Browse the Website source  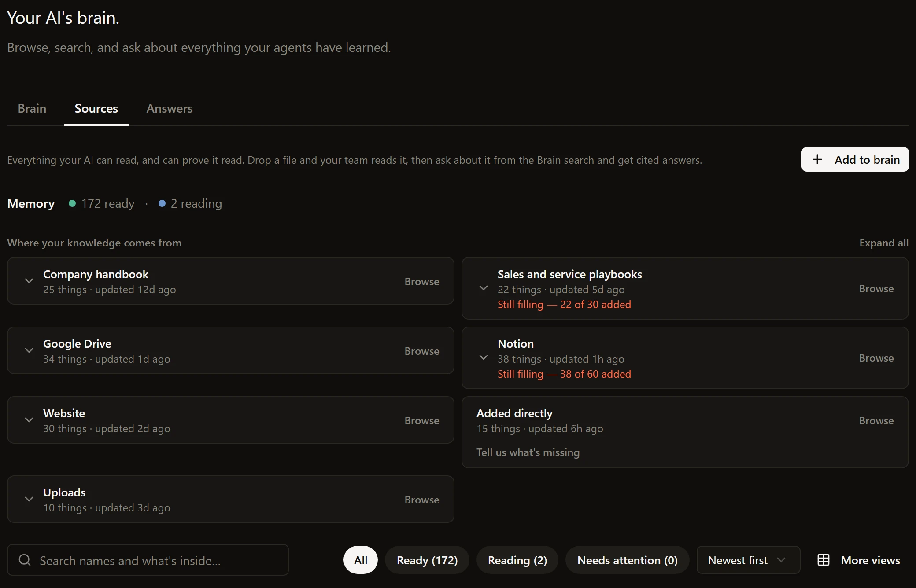tap(422, 420)
